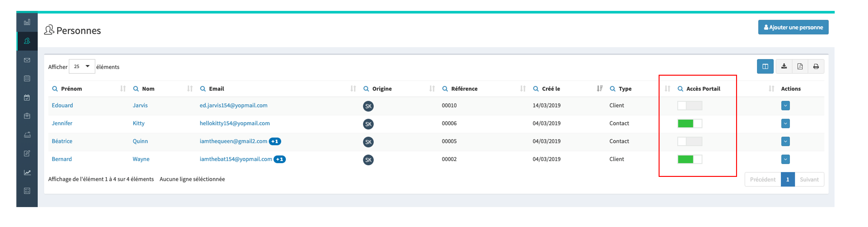Screen dimensions: 868x227
Task: Click the SK origin avatar for Edouard
Action: [368, 106]
